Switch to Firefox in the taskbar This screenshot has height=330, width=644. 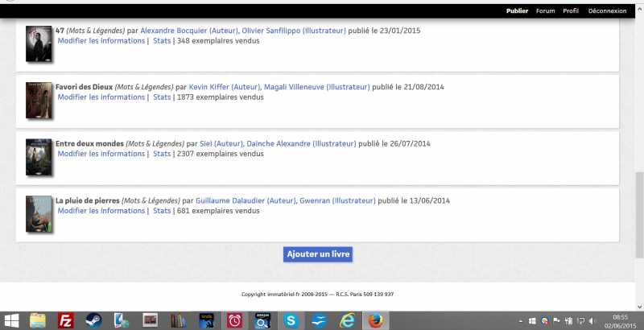375,320
